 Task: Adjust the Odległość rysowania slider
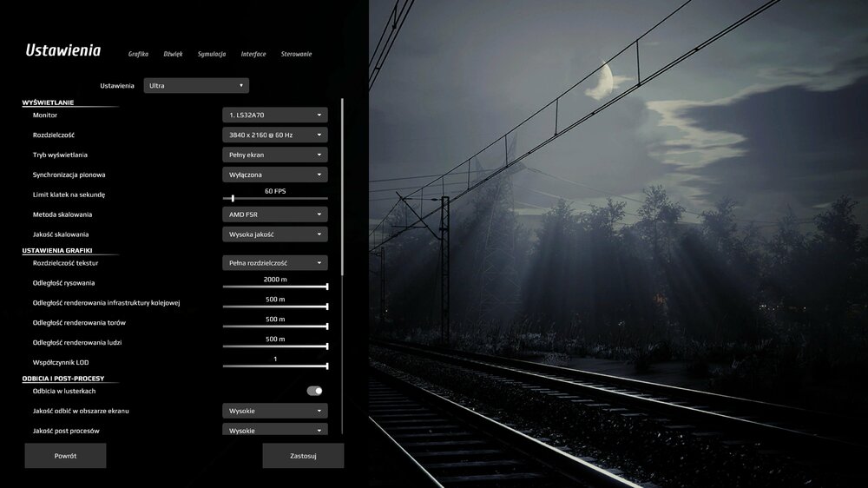[275, 287]
